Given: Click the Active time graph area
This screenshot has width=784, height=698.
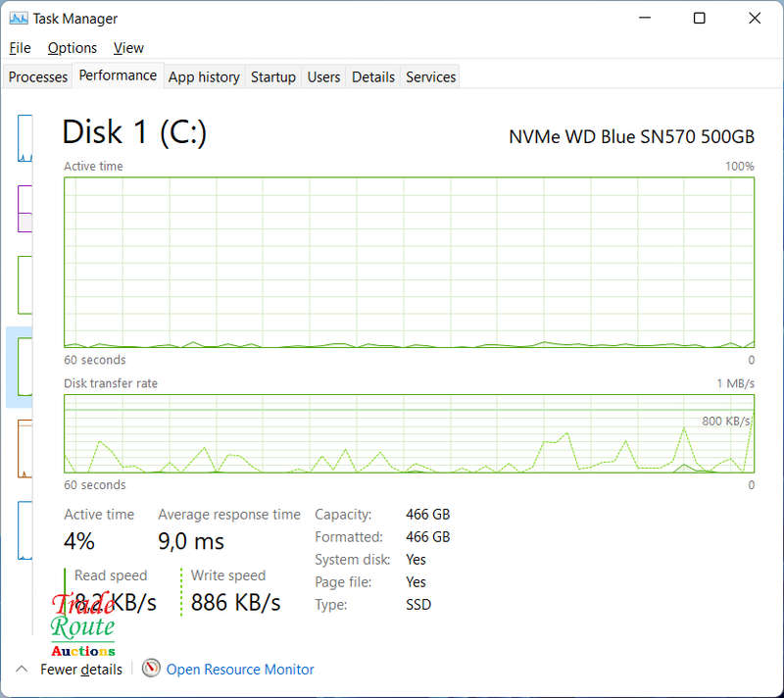Looking at the screenshot, I should [x=409, y=262].
